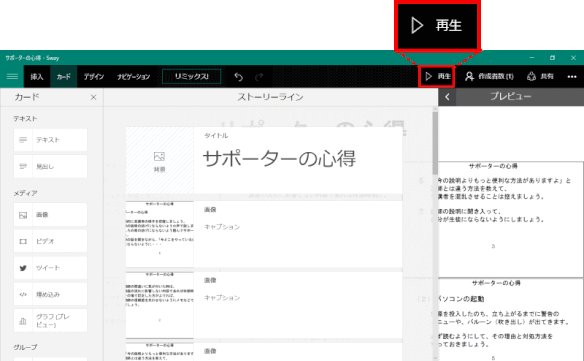
Task: Add a 画像 image card
Action: point(50,215)
